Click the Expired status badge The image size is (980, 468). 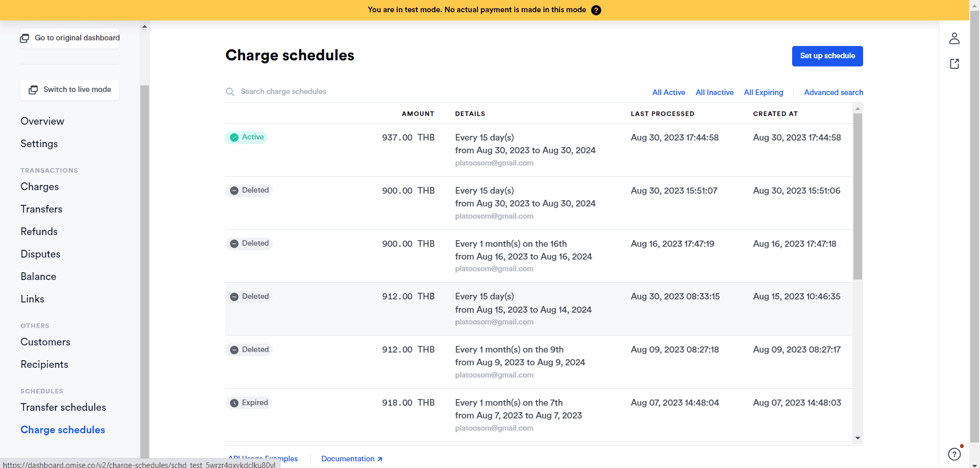tap(249, 403)
